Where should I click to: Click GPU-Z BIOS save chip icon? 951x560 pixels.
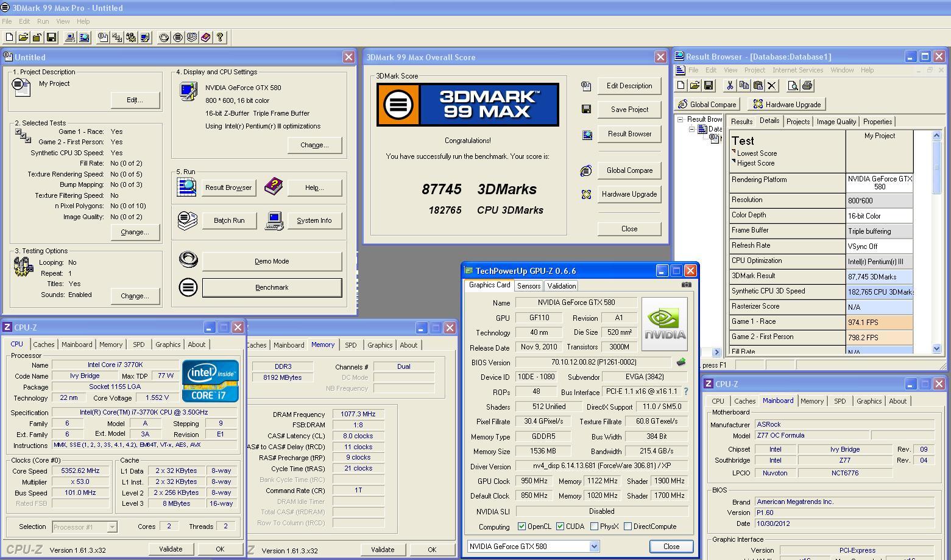pos(681,362)
